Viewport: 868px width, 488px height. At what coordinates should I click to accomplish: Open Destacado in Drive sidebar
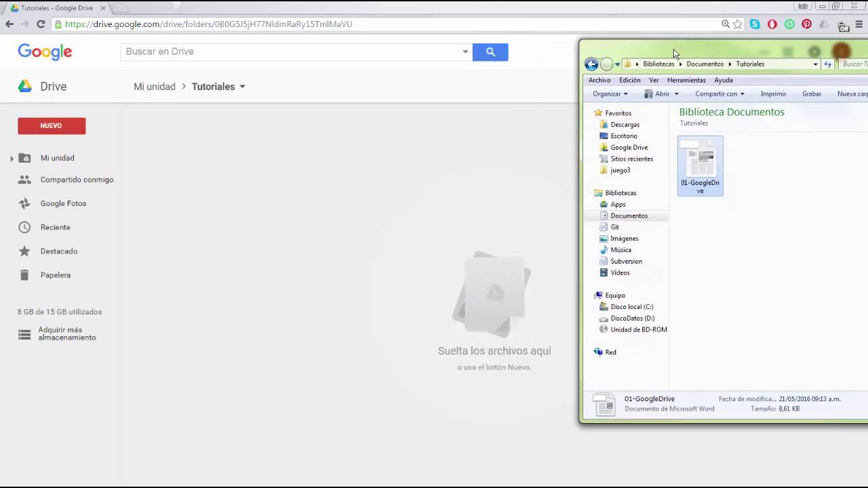click(59, 251)
